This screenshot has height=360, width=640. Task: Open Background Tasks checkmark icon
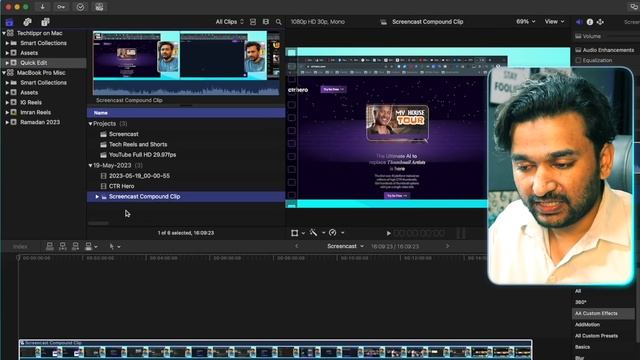click(80, 7)
